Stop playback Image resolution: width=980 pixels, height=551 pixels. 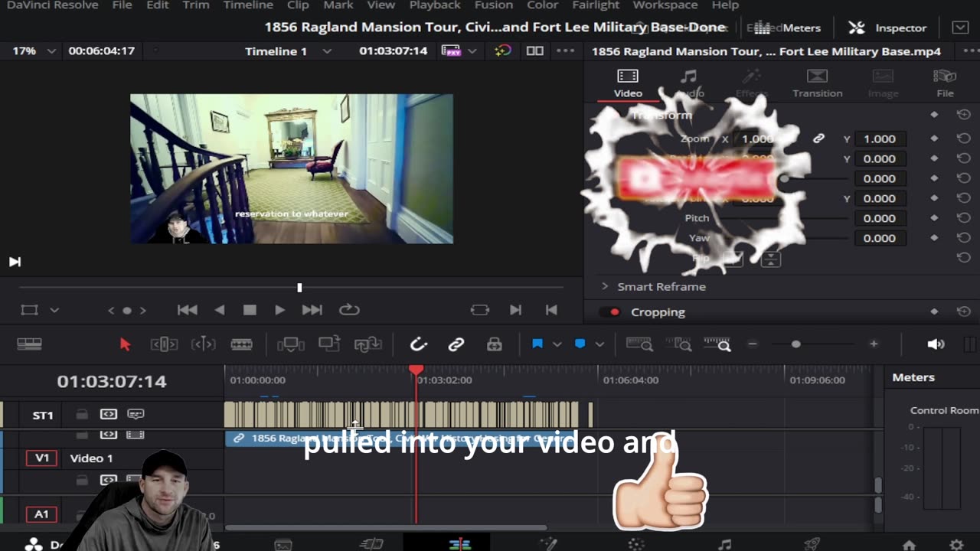tap(250, 310)
